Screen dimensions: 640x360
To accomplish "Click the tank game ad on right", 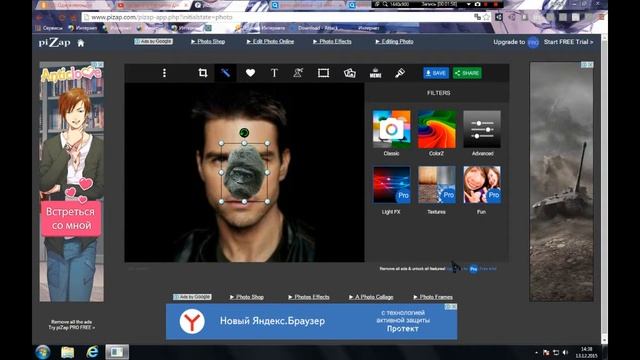I will [x=562, y=182].
